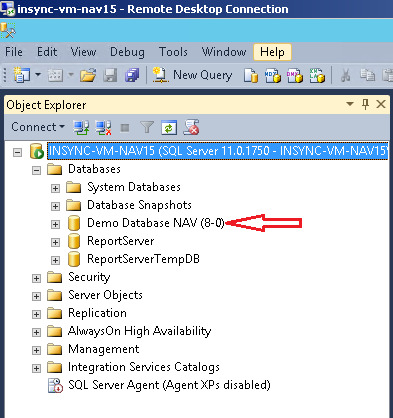
Task: Expand the Security folder
Action: tap(36, 279)
